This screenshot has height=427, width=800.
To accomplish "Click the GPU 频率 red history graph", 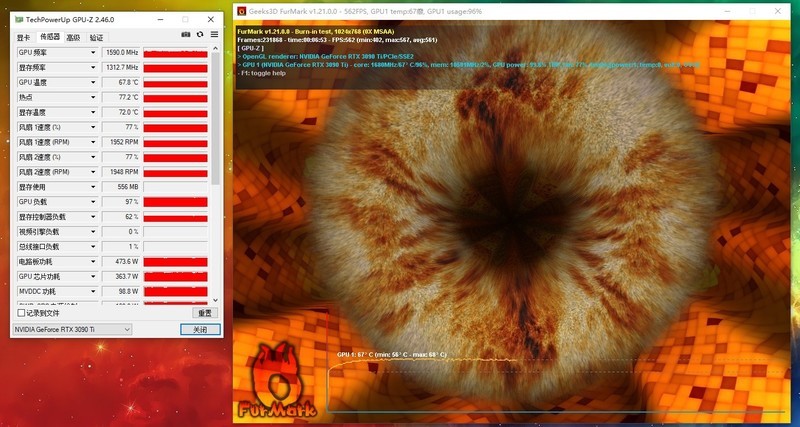I will [x=176, y=53].
